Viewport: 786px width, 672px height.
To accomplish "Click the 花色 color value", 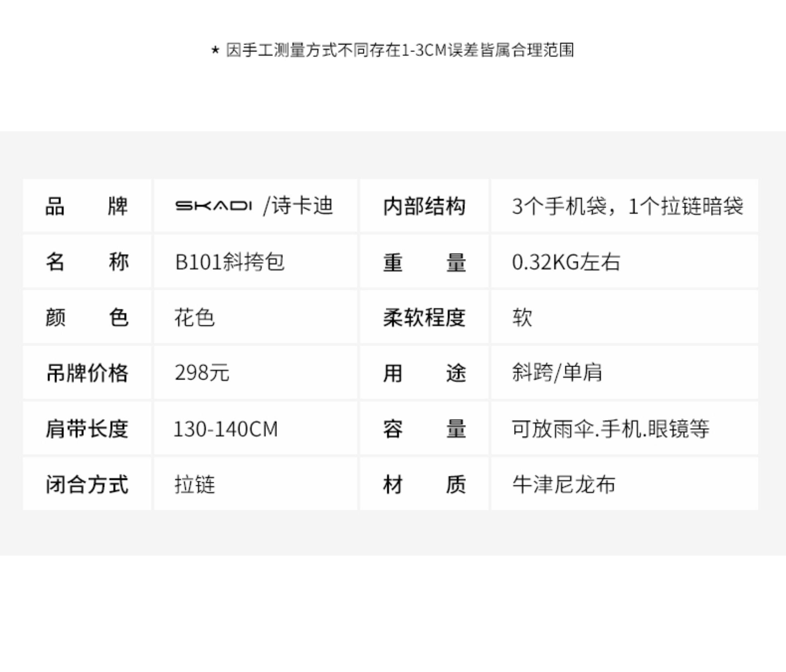I will pos(195,317).
